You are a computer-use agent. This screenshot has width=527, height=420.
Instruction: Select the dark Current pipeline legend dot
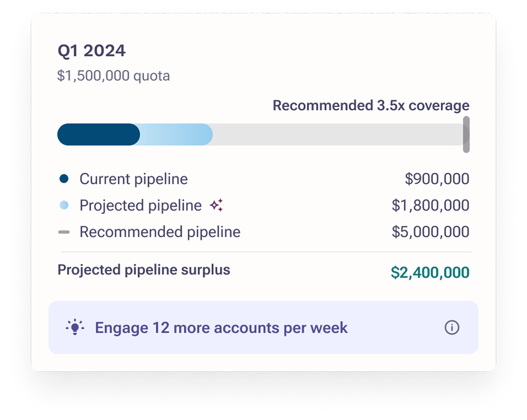click(64, 179)
